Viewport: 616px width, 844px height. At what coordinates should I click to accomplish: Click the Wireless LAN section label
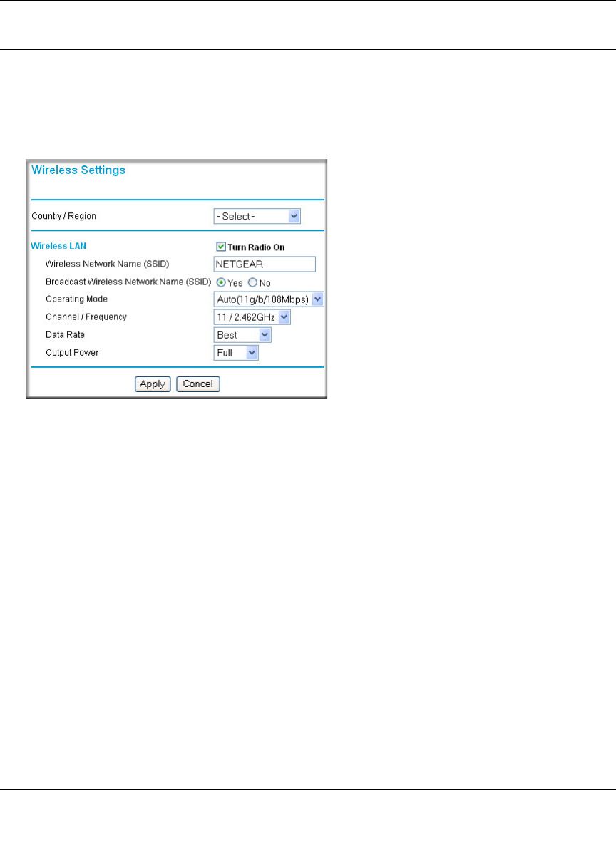tap(58, 246)
